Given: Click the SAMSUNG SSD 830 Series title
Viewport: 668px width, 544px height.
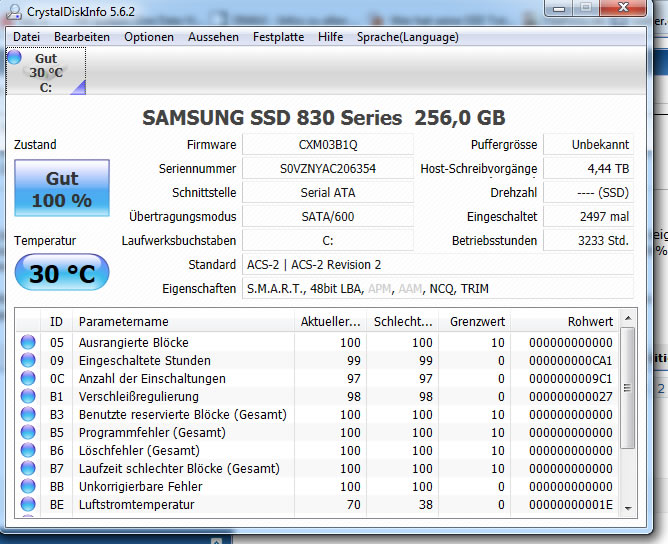Looking at the screenshot, I should click(323, 118).
